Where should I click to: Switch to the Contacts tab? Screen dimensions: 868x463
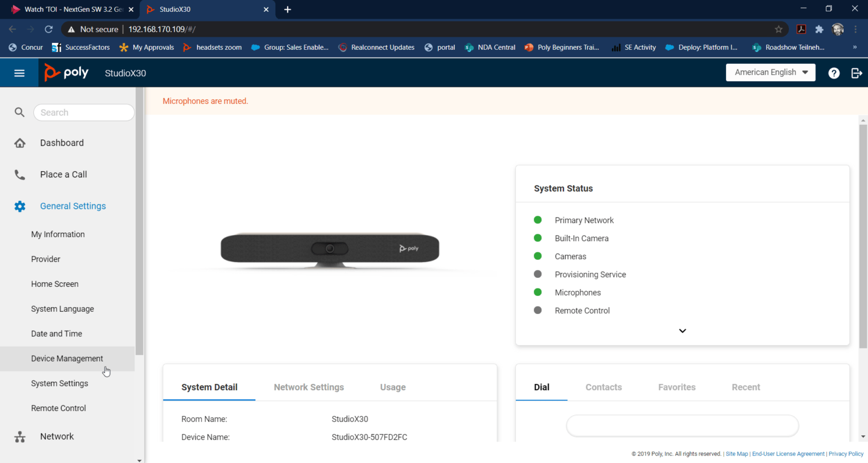tap(604, 387)
